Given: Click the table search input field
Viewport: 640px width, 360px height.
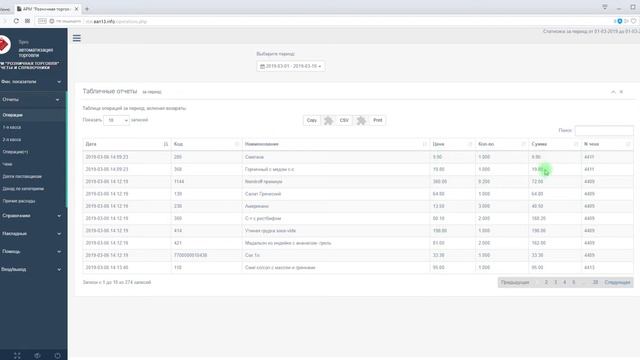Looking at the screenshot, I should 604,131.
